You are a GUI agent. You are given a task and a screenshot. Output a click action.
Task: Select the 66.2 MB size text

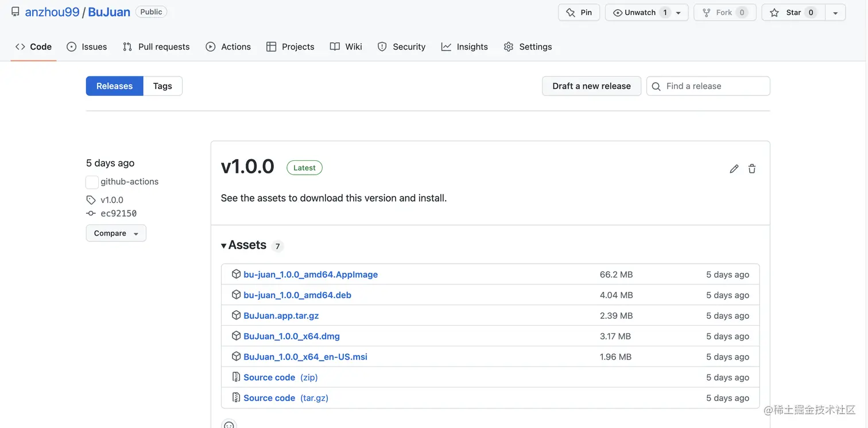[x=616, y=275]
